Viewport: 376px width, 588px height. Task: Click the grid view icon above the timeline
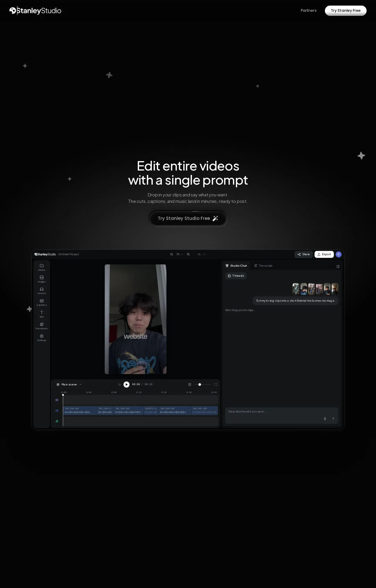[190, 385]
